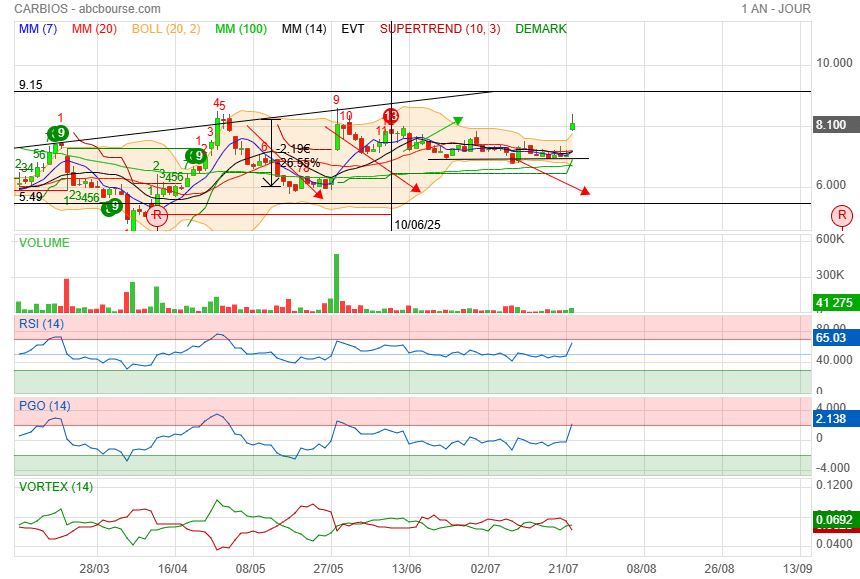Screen dimensions: 860x579
Task: Click the 0.0400 Vortex axis label
Action: (834, 544)
